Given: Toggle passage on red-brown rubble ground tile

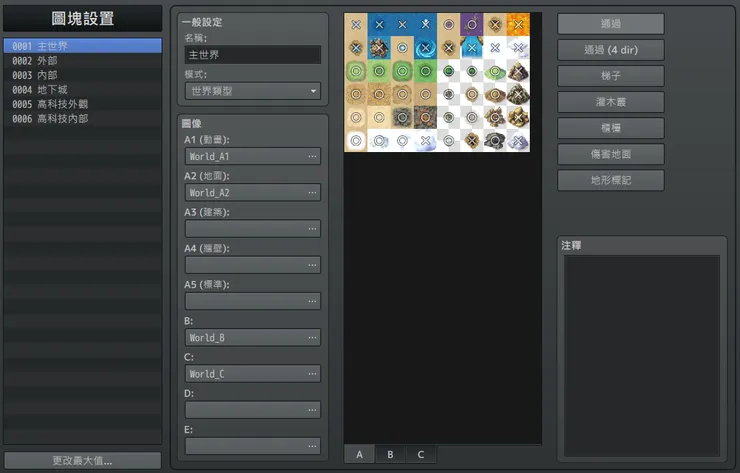Looking at the screenshot, I should click(x=426, y=117).
